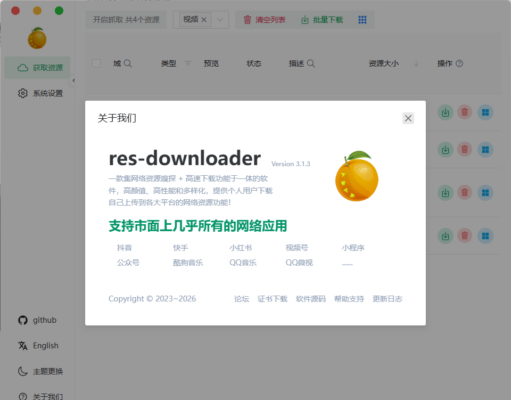Viewport: 511px width, 400px height.
Task: Sort by 资源大小 using the arrow
Action: (416, 63)
